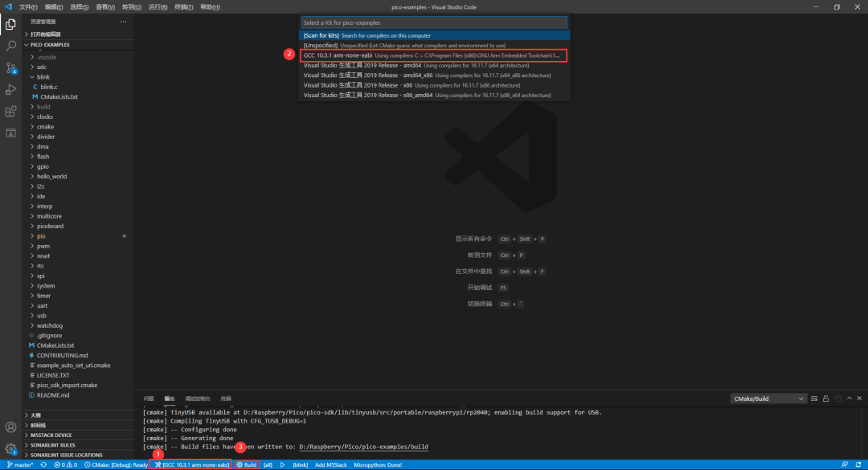Open the CMake/Build output channel dropdown

768,398
